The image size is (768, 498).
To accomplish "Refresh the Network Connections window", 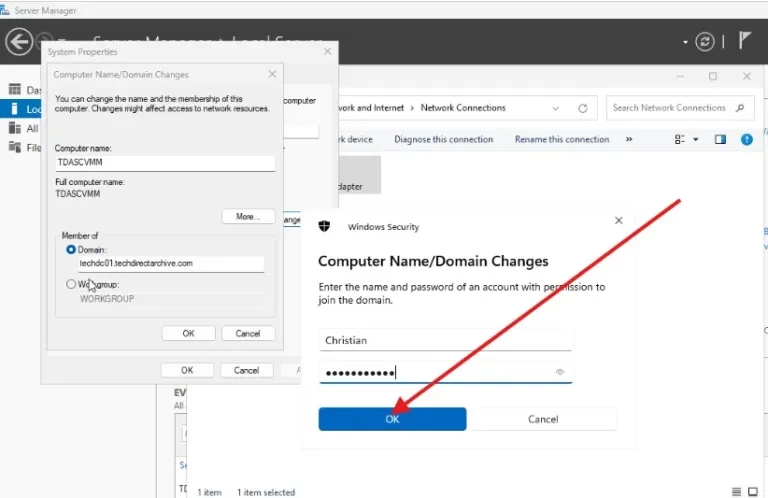I will pyautogui.click(x=582, y=108).
